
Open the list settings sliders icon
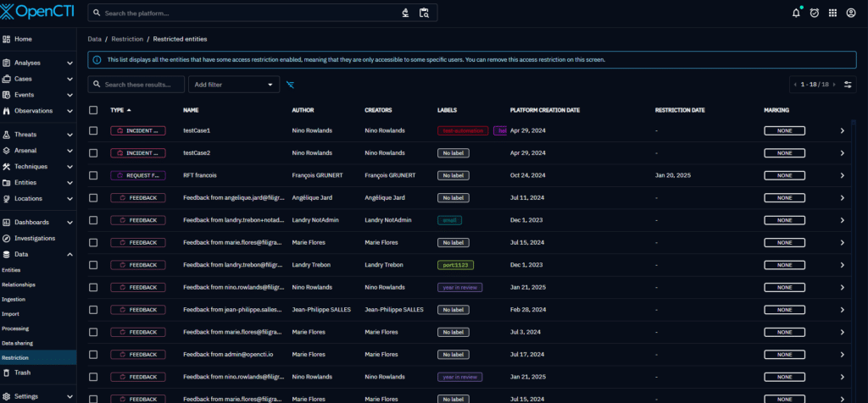[x=849, y=85]
